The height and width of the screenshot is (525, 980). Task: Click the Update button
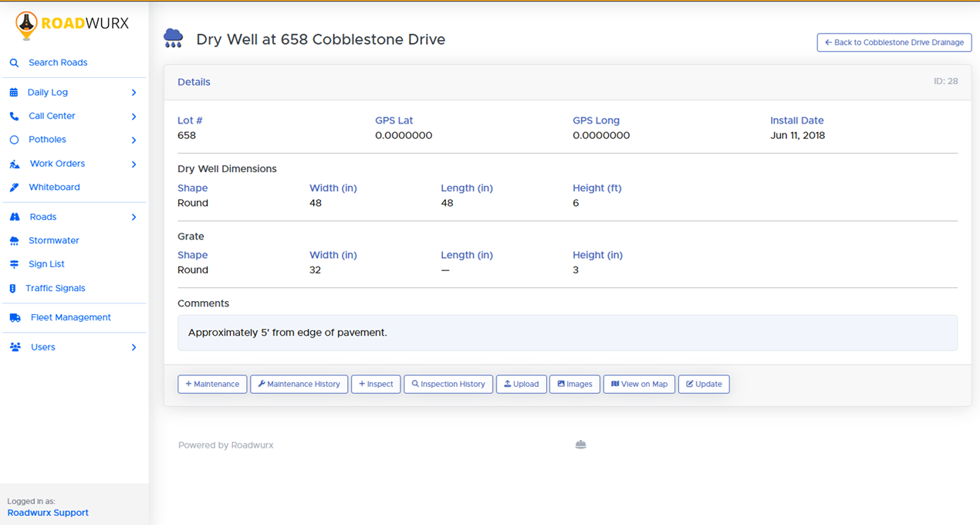[704, 384]
